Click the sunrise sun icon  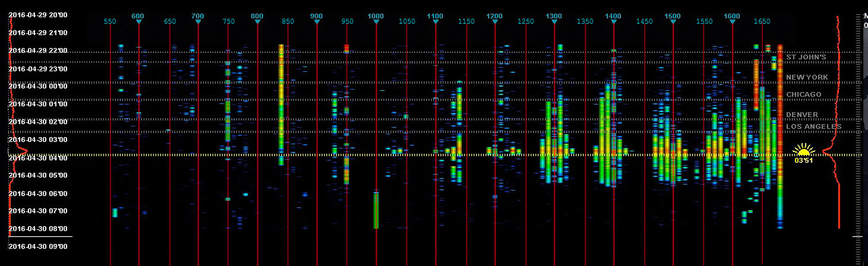point(803,150)
